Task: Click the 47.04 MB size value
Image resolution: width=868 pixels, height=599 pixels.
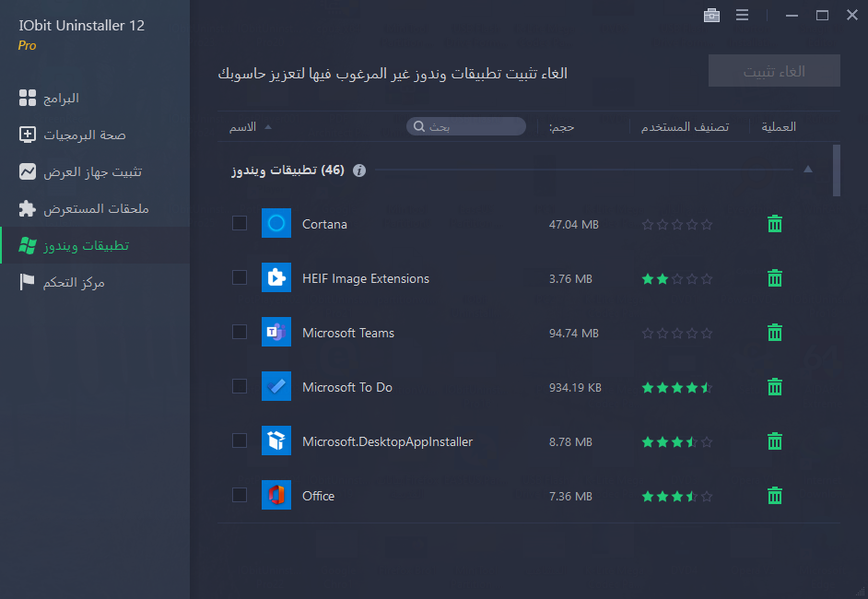Action: click(573, 225)
